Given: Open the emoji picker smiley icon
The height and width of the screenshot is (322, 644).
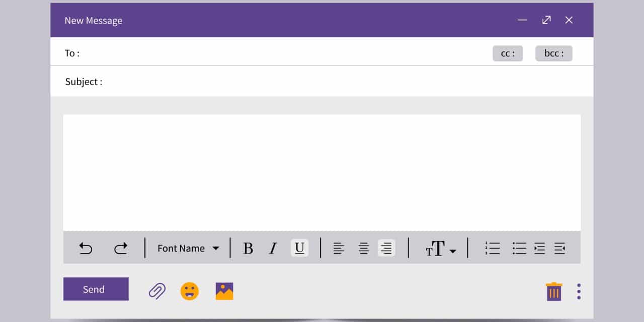Looking at the screenshot, I should pyautogui.click(x=190, y=291).
